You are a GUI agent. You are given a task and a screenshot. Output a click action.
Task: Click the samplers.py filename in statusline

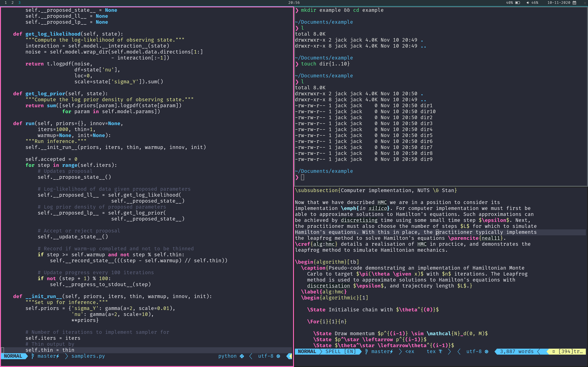(88, 356)
